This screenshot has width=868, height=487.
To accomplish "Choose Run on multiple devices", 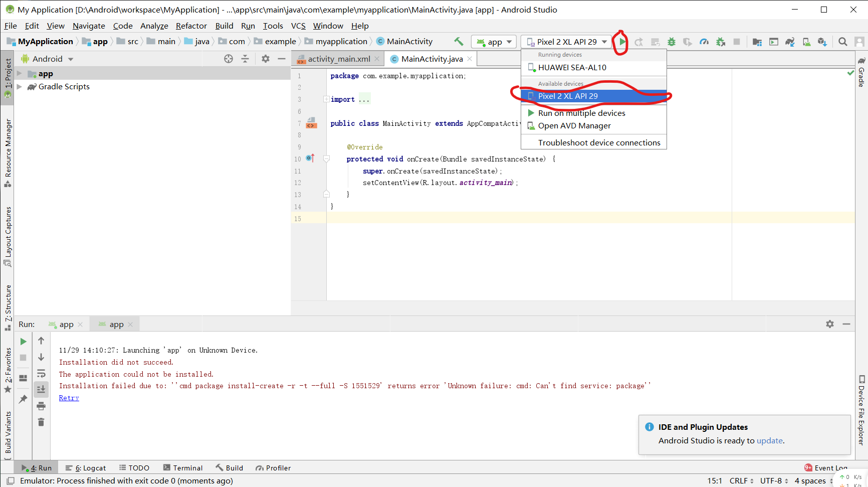I will coord(594,113).
